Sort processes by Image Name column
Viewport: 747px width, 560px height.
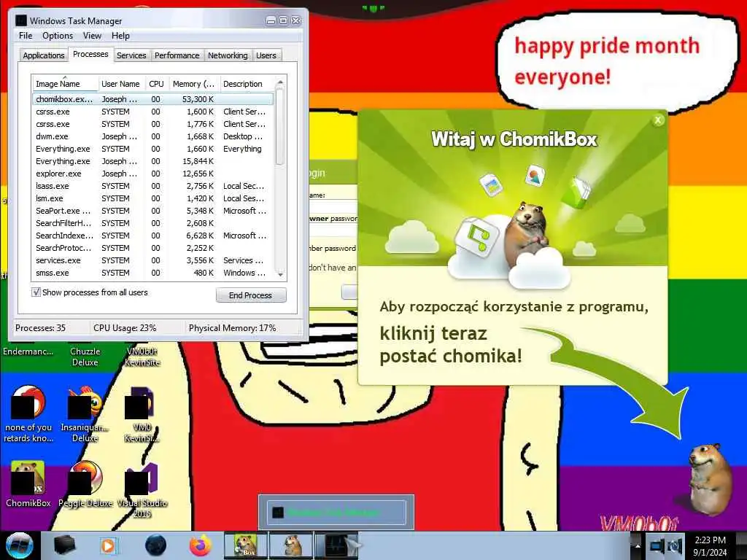(x=65, y=84)
